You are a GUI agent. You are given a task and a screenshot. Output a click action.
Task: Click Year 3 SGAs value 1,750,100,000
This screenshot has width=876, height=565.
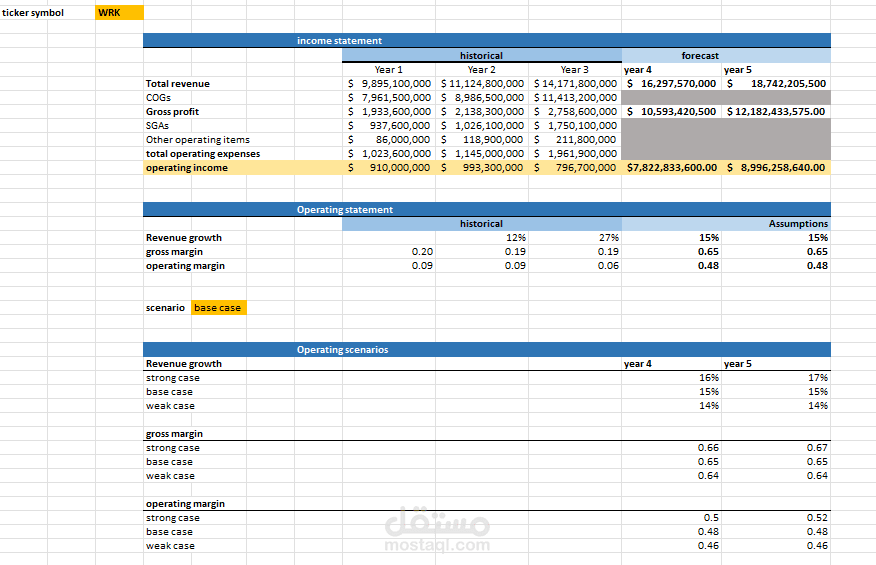click(x=575, y=125)
